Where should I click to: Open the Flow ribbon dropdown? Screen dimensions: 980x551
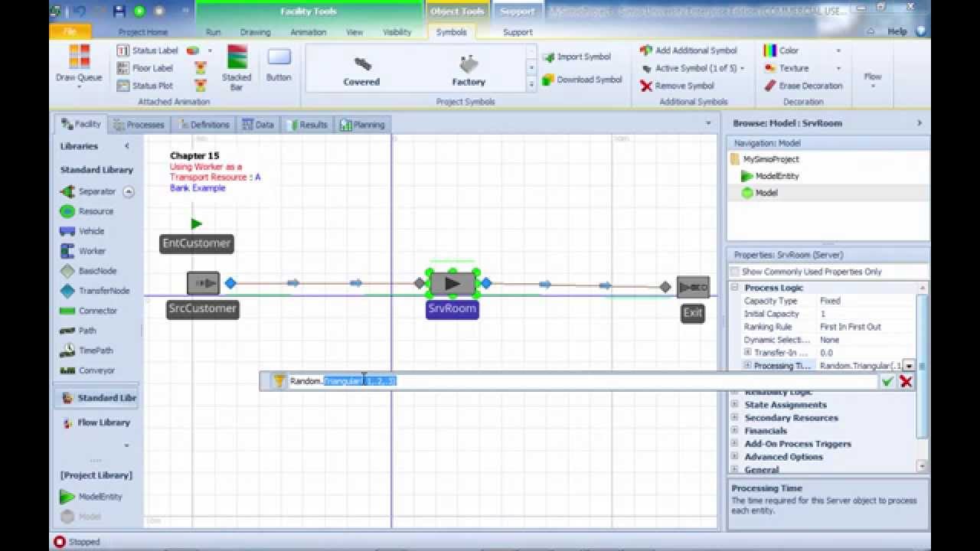pos(873,79)
